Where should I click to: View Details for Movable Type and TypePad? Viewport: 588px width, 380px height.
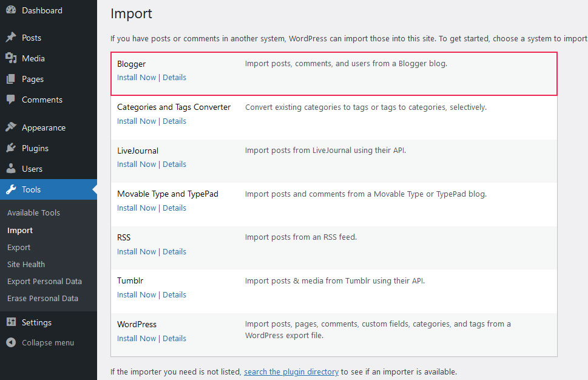click(174, 208)
